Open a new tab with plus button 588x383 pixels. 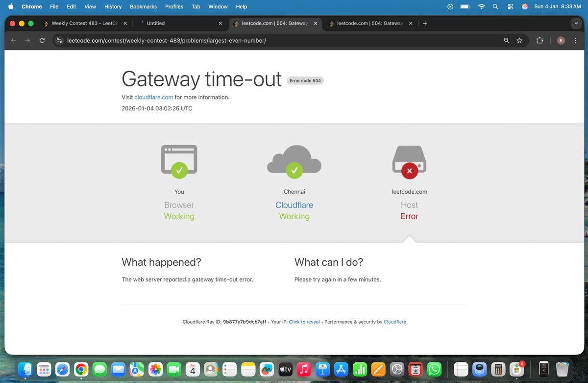point(425,23)
